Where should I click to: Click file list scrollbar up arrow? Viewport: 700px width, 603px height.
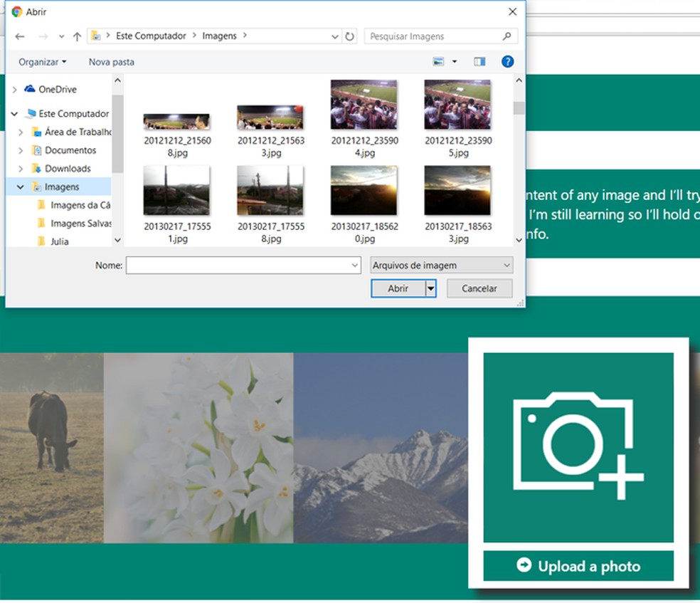click(x=519, y=81)
